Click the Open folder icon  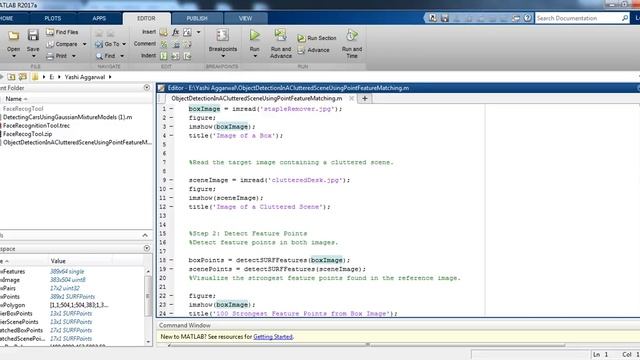13,36
